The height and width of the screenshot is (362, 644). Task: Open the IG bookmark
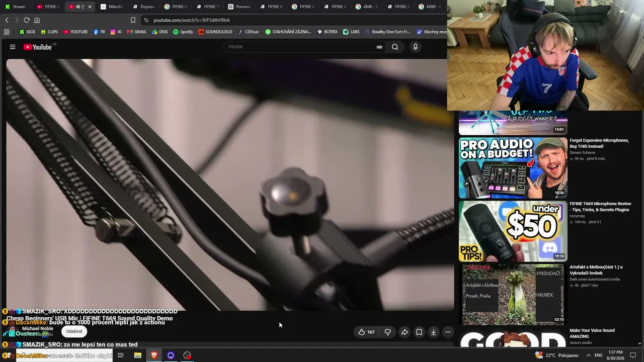point(116,32)
